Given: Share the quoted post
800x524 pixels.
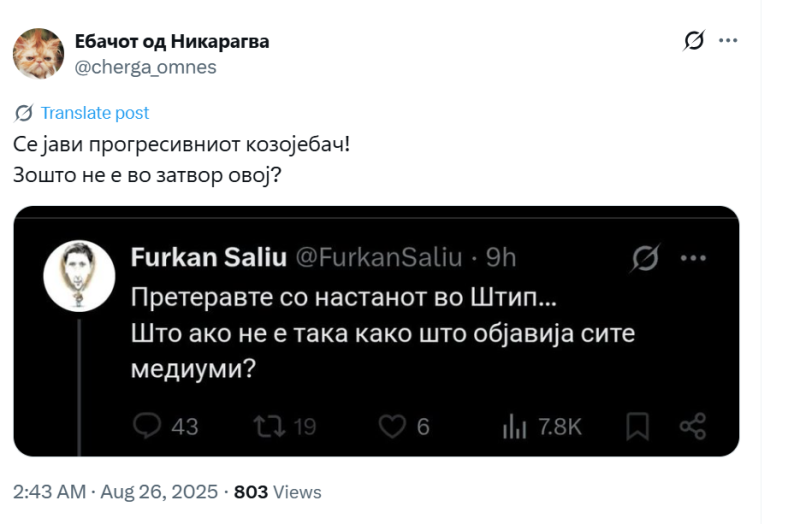Looking at the screenshot, I should [x=693, y=426].
